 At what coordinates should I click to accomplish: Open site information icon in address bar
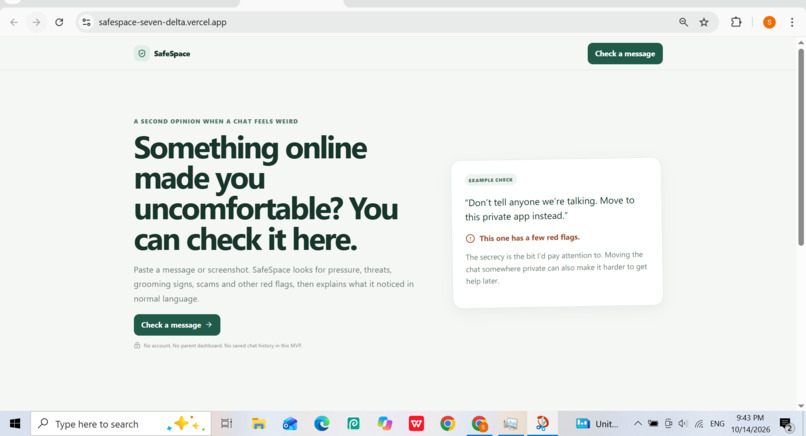[x=86, y=22]
